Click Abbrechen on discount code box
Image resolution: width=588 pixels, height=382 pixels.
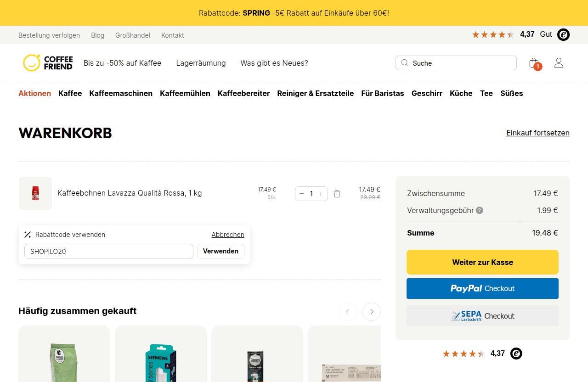coord(228,235)
